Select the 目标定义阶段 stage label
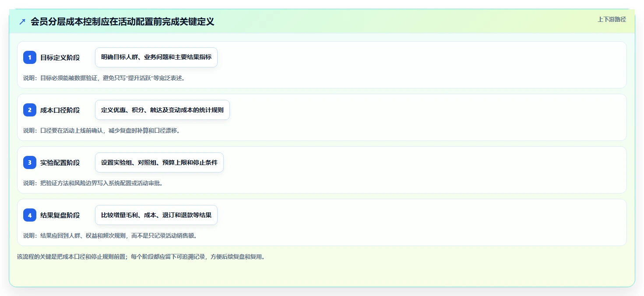This screenshot has height=296, width=644. click(60, 57)
